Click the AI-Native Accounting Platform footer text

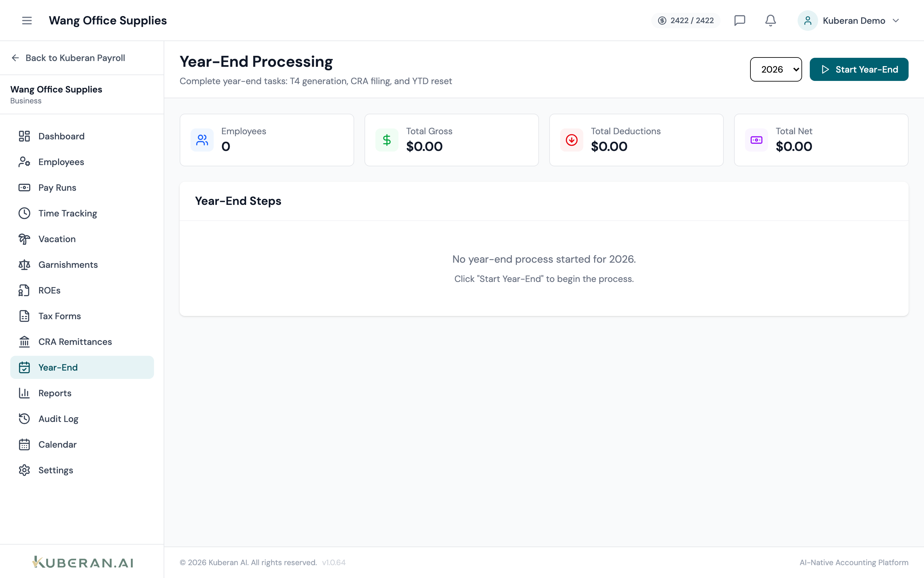point(854,562)
